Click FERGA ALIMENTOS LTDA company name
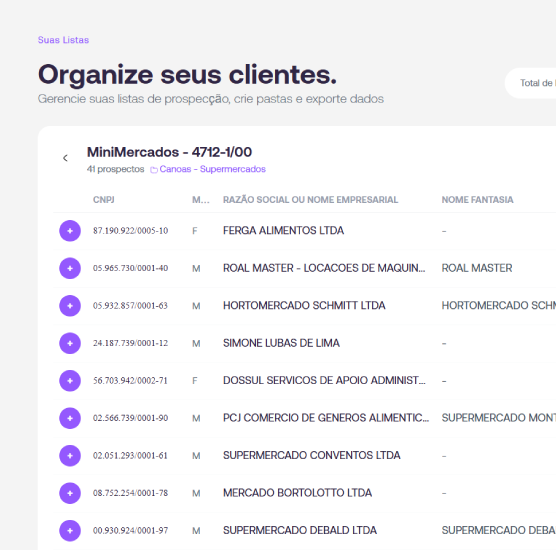The height and width of the screenshot is (556, 556). 283,230
